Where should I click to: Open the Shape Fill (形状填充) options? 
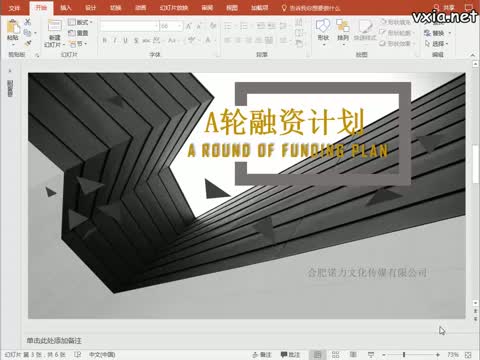pos(396,22)
